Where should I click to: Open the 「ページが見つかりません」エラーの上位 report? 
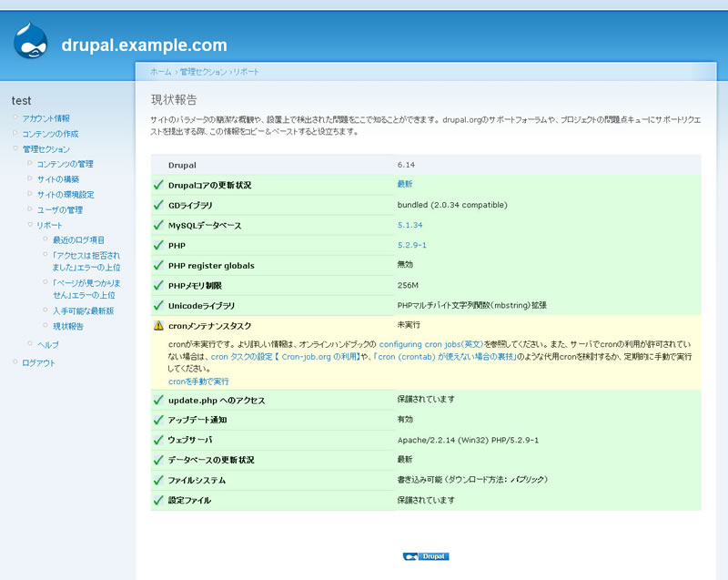(x=86, y=289)
